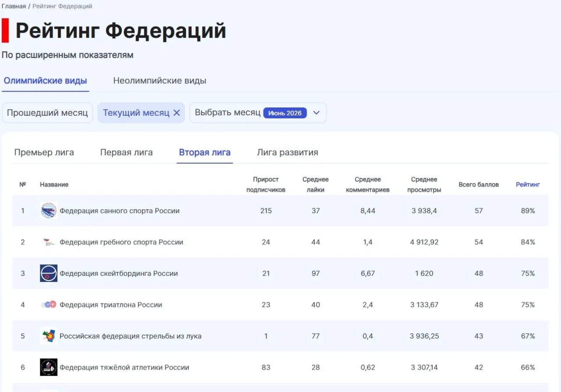Open the Вторая лига tab
The image size is (561, 392).
pos(205,153)
